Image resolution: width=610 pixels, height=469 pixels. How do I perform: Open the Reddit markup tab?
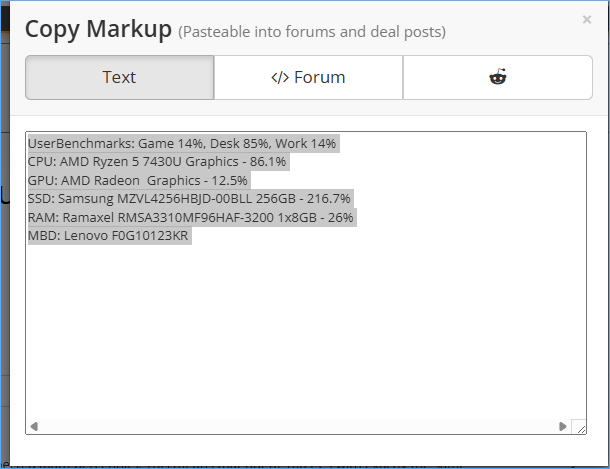498,77
